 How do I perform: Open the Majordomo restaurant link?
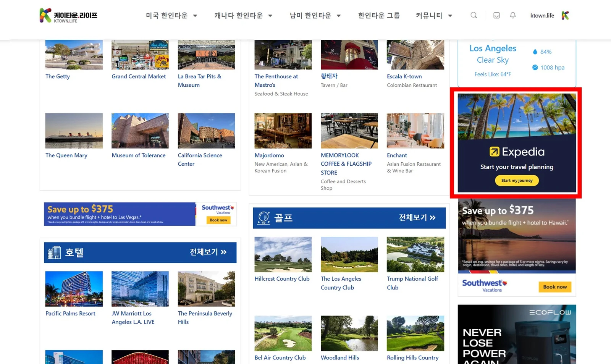tap(269, 155)
